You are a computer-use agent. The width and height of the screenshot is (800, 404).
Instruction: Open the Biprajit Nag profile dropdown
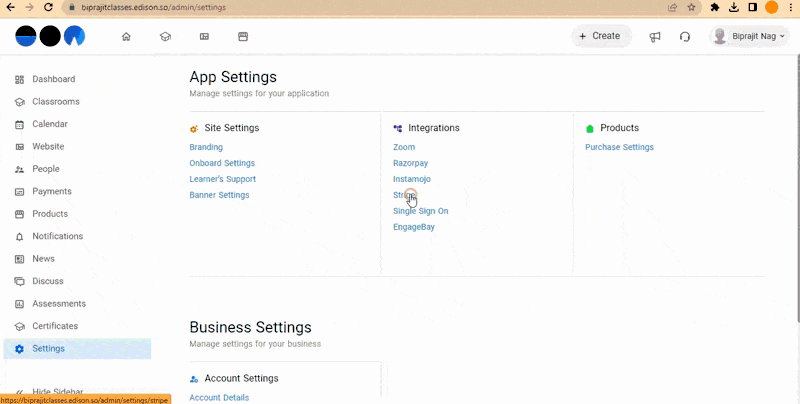(749, 36)
